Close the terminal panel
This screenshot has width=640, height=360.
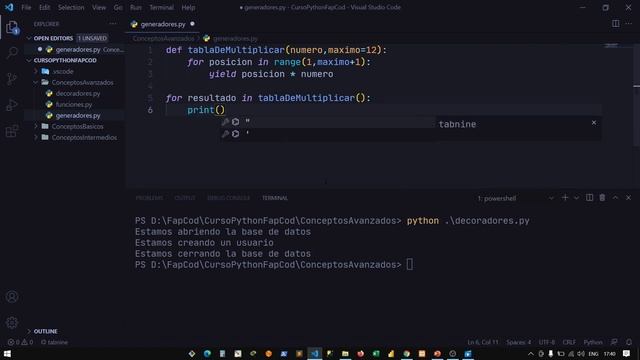628,198
